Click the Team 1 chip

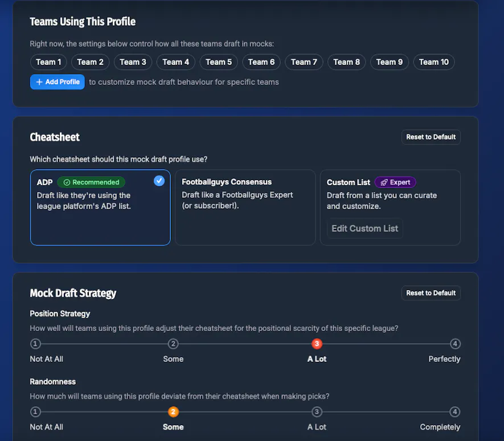tap(48, 62)
